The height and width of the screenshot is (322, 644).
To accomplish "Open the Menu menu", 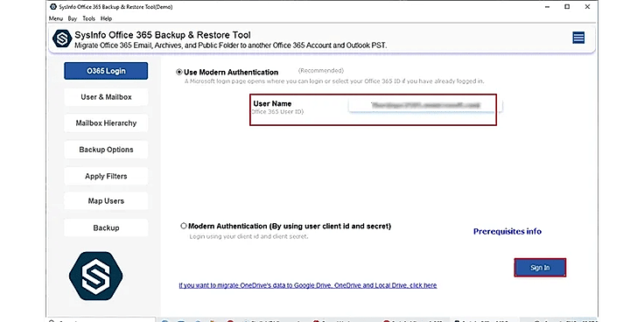I will [56, 18].
